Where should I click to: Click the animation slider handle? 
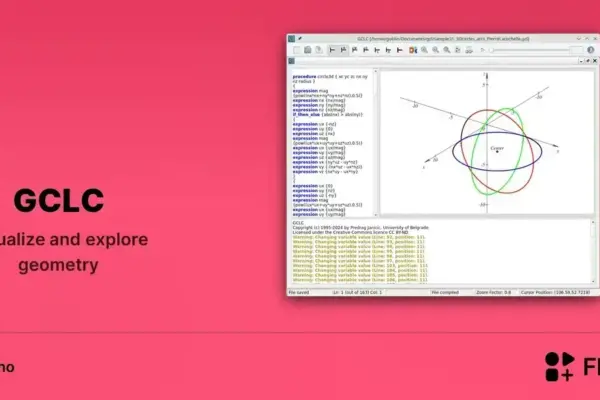[491, 50]
